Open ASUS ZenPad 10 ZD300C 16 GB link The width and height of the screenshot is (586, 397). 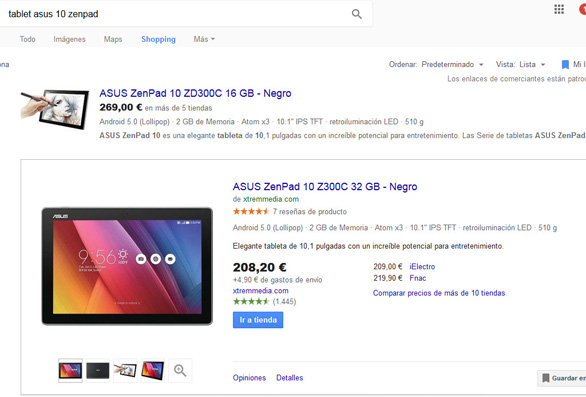coord(195,93)
